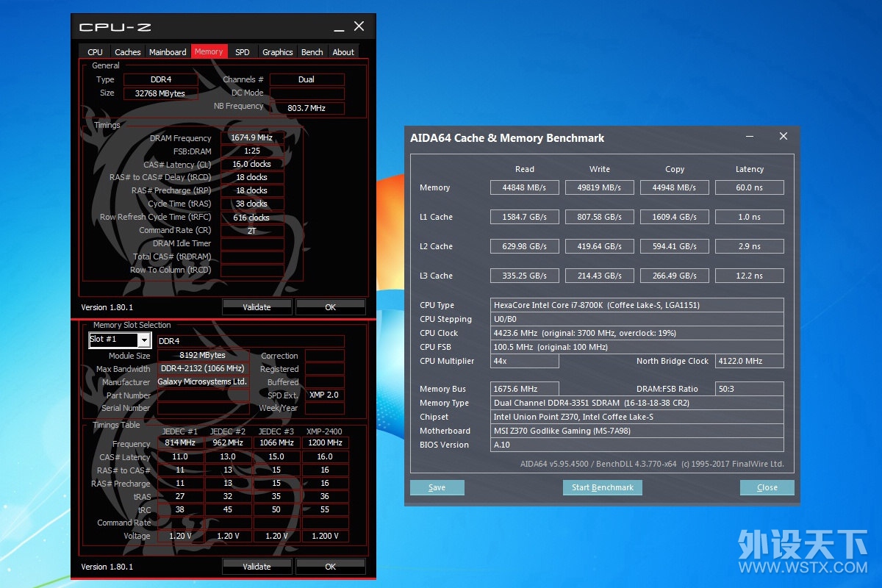Click the Manufacturer Galaxy Microsystems Ltd. field
Screen dimensions: 882x588
pos(203,382)
